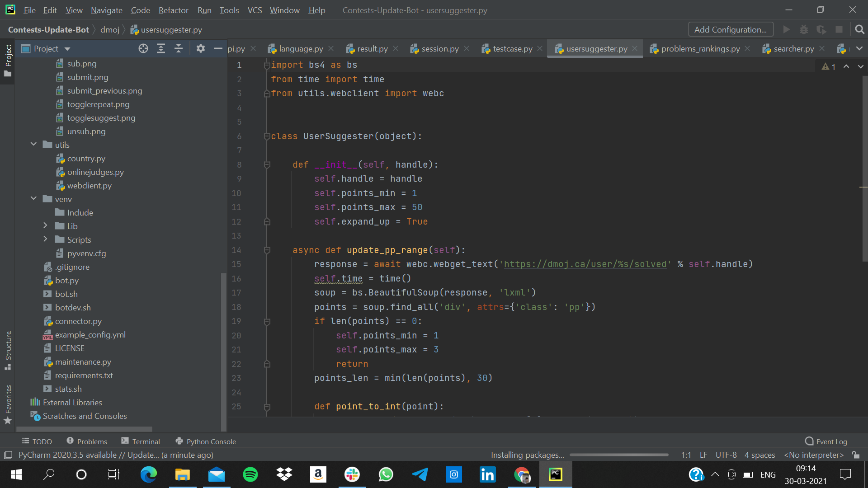Collapse the utils folder
This screenshot has height=488, width=868.
tap(33, 145)
